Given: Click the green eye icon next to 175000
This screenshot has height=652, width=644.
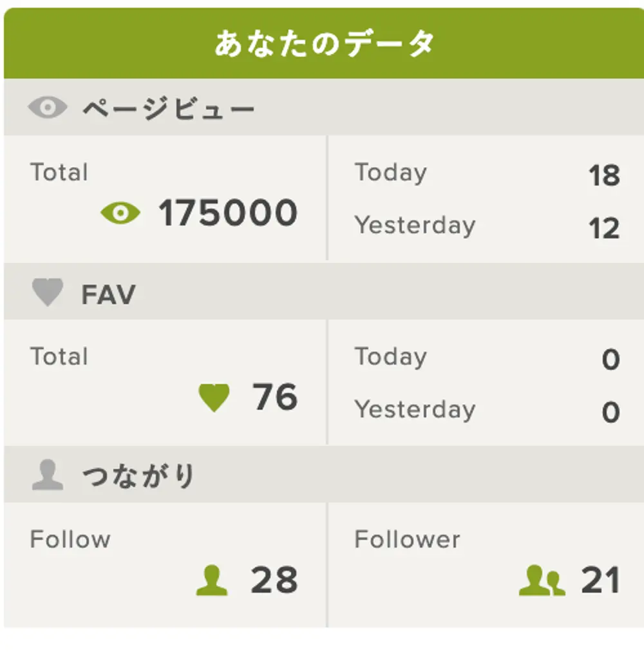Looking at the screenshot, I should point(120,213).
